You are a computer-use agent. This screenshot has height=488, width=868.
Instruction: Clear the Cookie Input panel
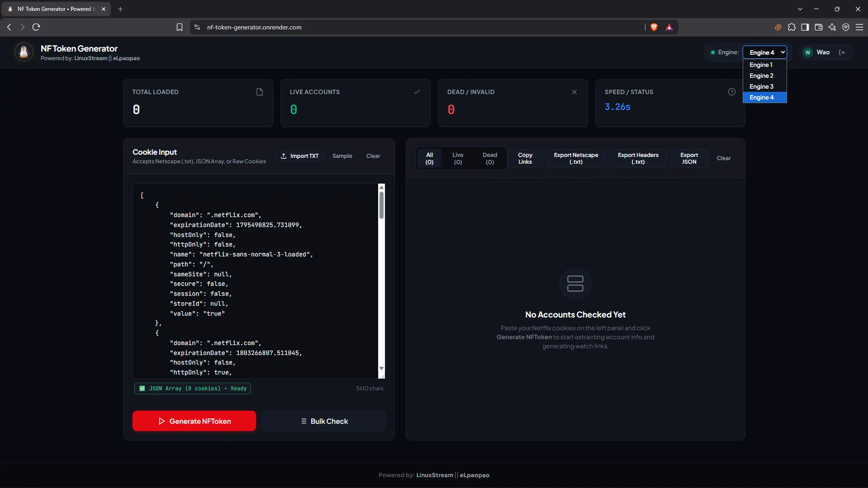point(373,156)
